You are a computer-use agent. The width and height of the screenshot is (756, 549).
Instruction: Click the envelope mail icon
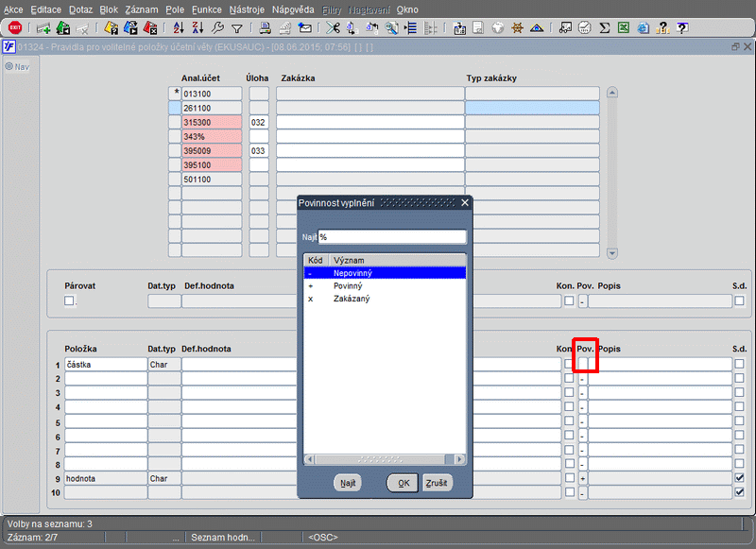304,28
